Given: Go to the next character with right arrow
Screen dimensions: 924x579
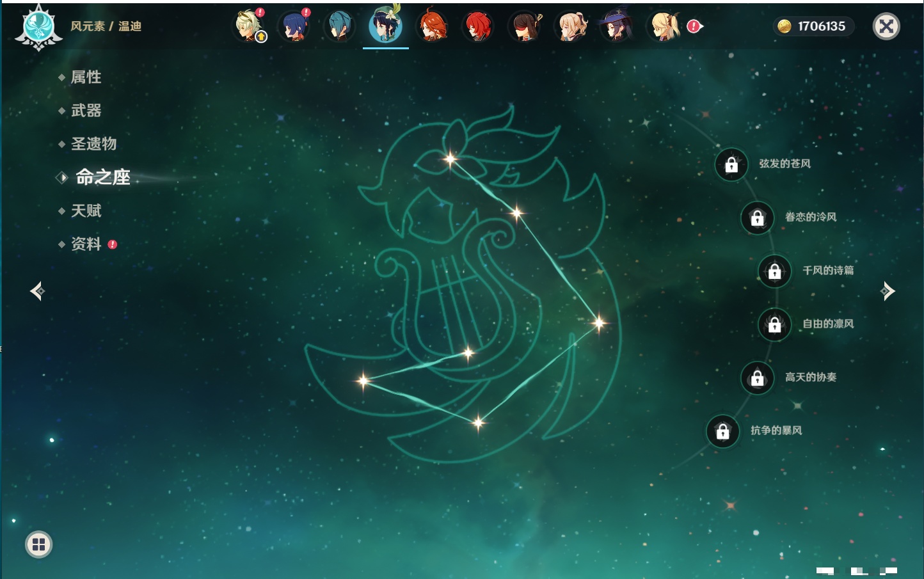Looking at the screenshot, I should [888, 291].
